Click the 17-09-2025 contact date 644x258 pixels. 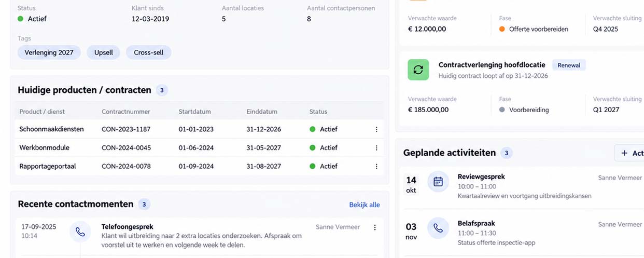39,227
